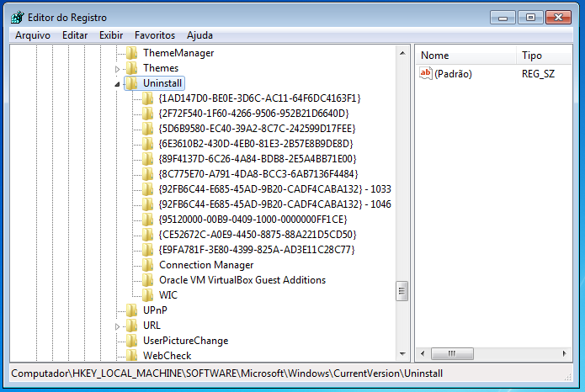This screenshot has width=585, height=392.
Task: Click the registry path in status bar
Action: tap(226, 373)
